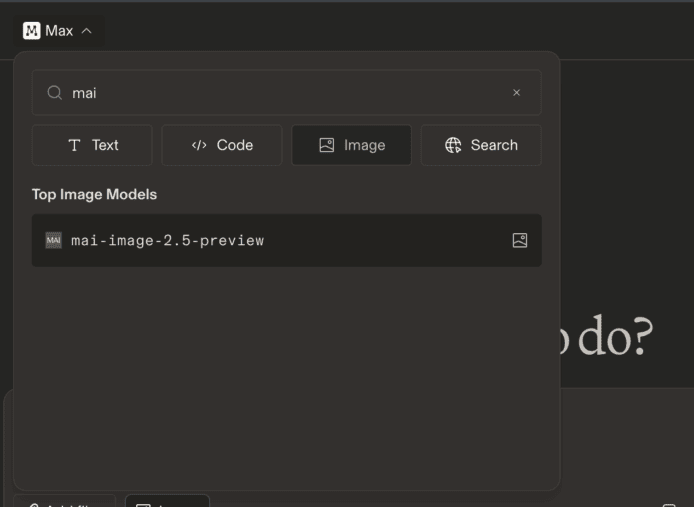Click the magnifier search icon
The width and height of the screenshot is (694, 507).
click(x=55, y=93)
